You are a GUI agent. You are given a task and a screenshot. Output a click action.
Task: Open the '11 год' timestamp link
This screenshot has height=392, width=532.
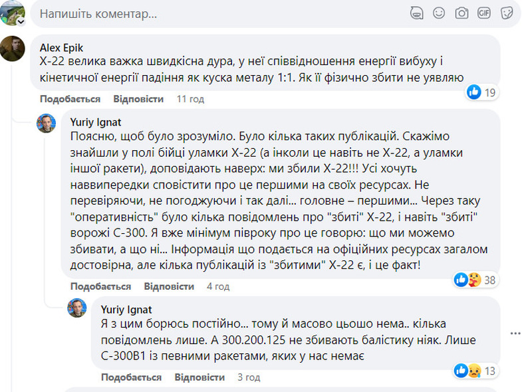click(190, 99)
